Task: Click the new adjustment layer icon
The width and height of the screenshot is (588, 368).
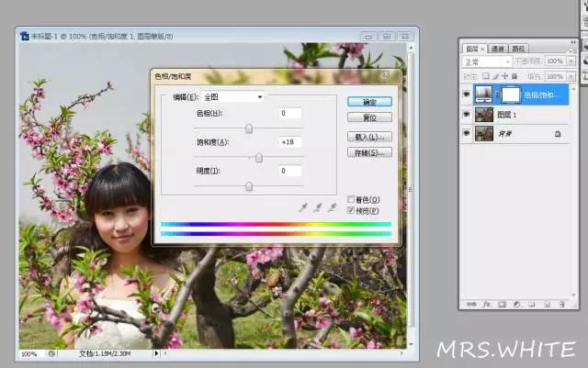Action: [515, 304]
